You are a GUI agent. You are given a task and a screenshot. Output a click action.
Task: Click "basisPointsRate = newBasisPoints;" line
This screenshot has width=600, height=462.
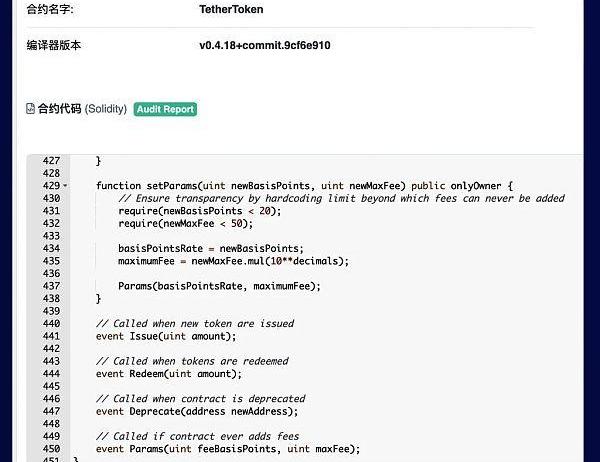pos(211,248)
